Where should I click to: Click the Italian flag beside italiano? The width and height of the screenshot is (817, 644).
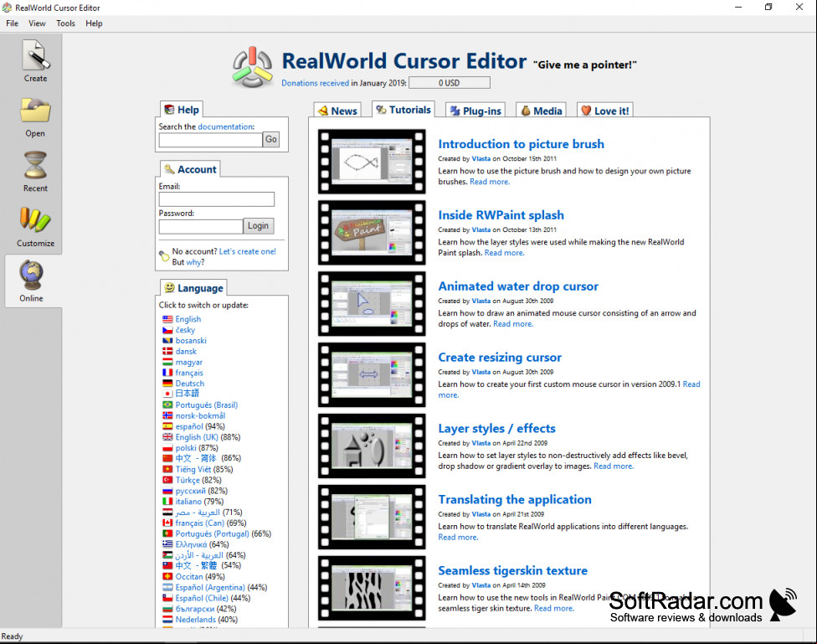[167, 501]
